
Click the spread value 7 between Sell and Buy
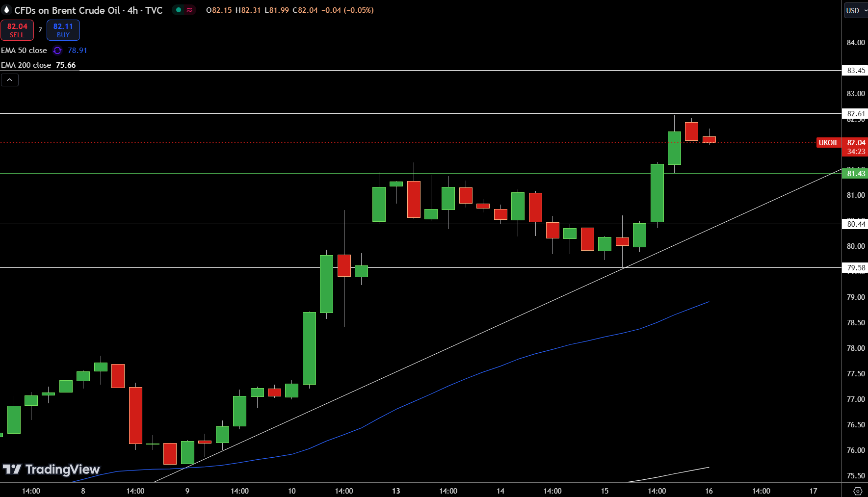(x=40, y=30)
